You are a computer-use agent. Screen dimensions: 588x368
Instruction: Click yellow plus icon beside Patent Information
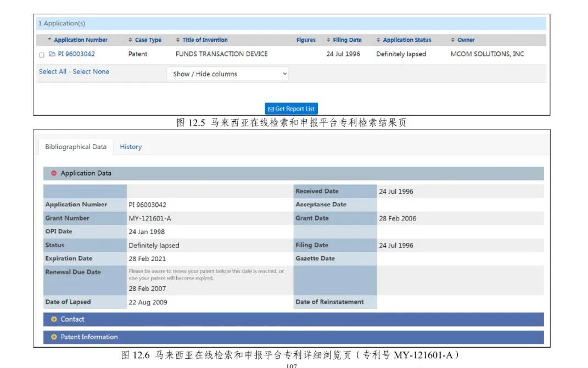coord(54,337)
